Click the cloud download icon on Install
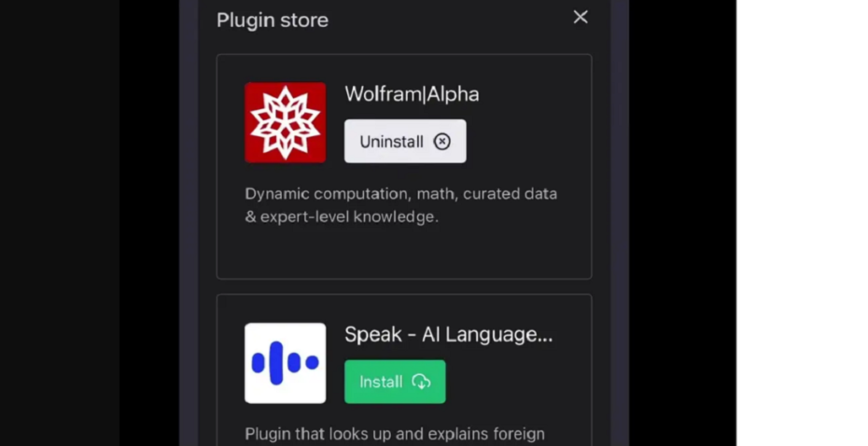Screen dimensions: 868x446 coord(421,382)
